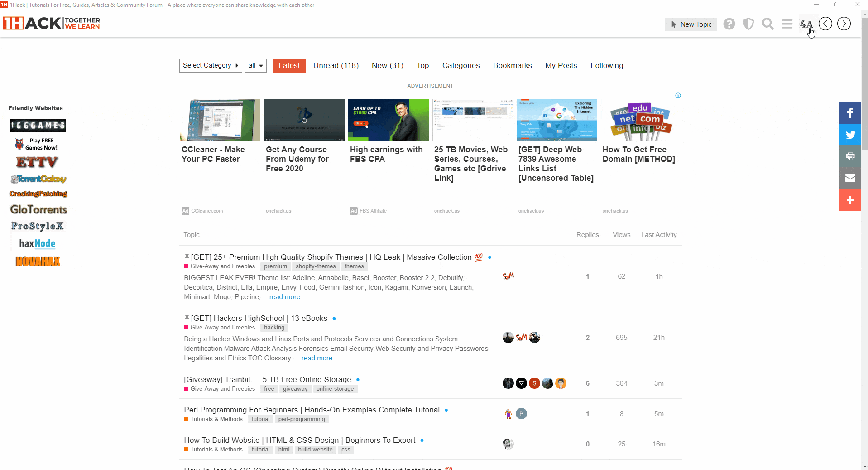Select the Latest tab

[289, 66]
